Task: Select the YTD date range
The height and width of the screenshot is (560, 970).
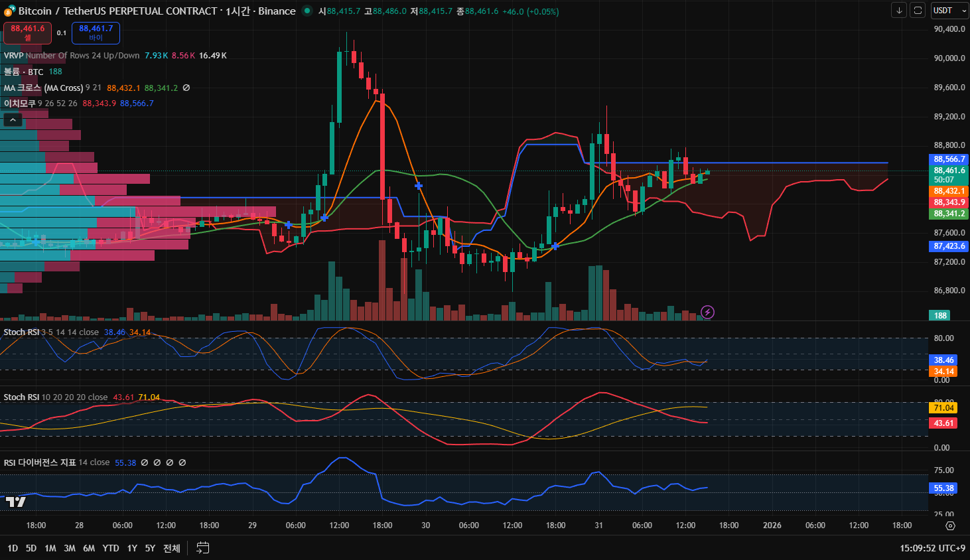Action: coord(111,548)
